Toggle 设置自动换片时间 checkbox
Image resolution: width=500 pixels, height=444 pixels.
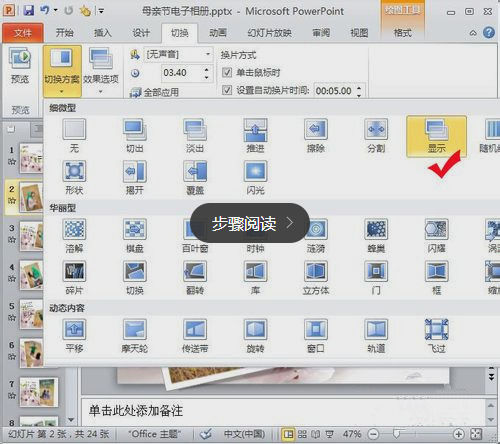coord(227,90)
